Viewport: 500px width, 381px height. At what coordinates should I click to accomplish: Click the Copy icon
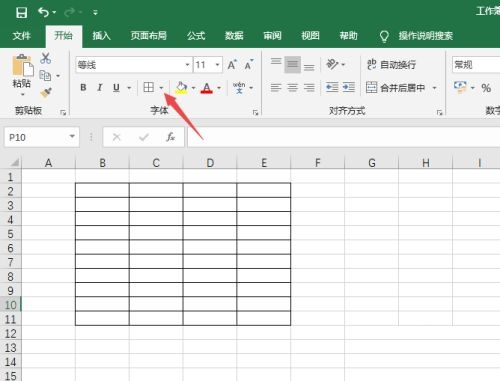[45, 76]
